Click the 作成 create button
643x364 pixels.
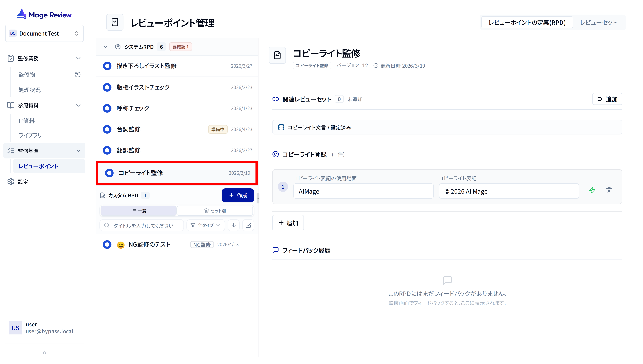coord(238,195)
